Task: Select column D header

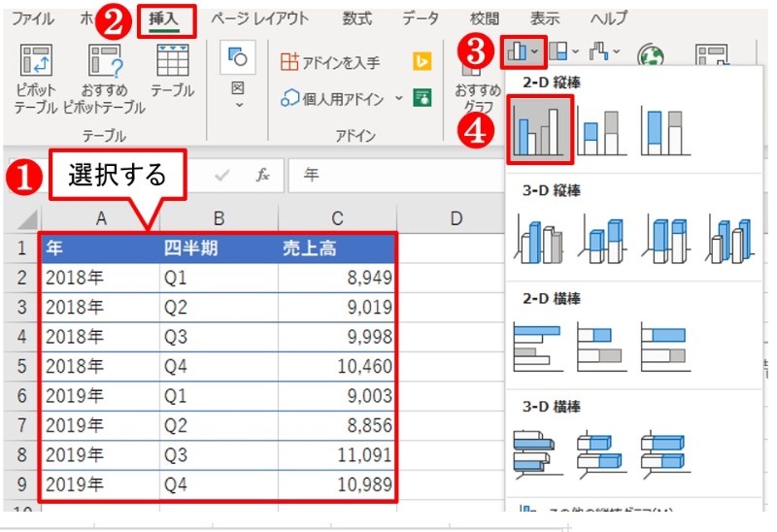Action: (456, 218)
